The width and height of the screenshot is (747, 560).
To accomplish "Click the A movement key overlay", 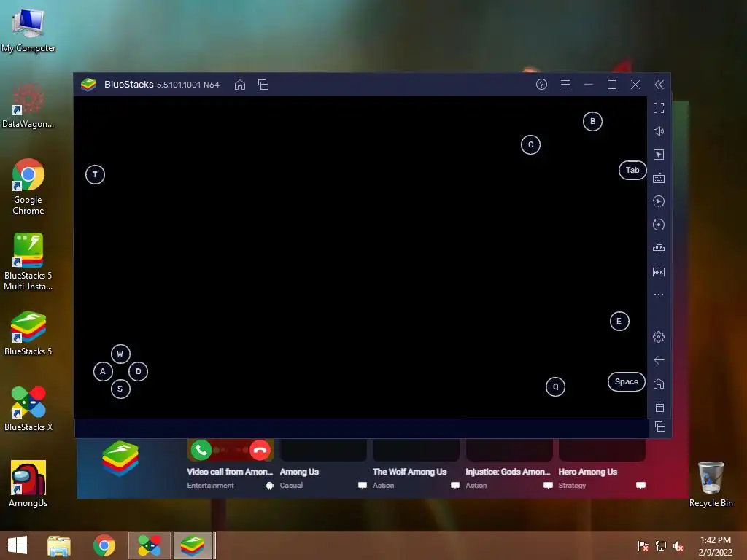I will point(103,371).
